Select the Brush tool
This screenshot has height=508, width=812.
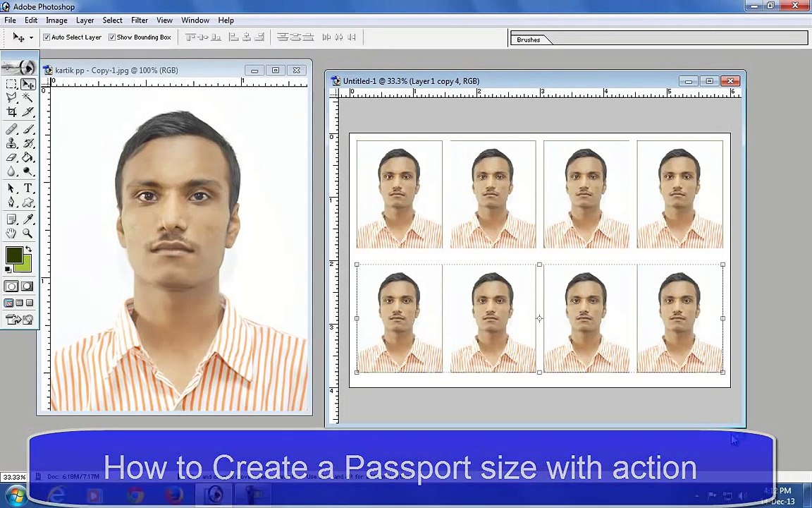28,128
